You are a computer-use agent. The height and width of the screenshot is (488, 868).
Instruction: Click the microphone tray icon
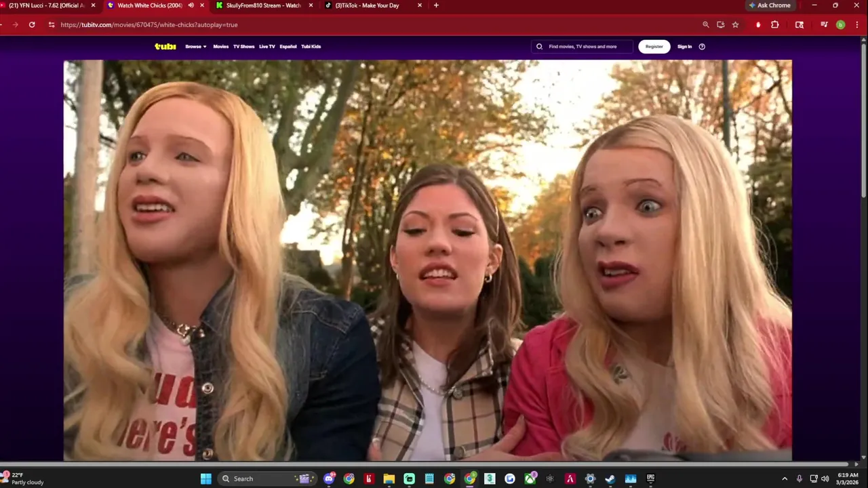tap(800, 479)
